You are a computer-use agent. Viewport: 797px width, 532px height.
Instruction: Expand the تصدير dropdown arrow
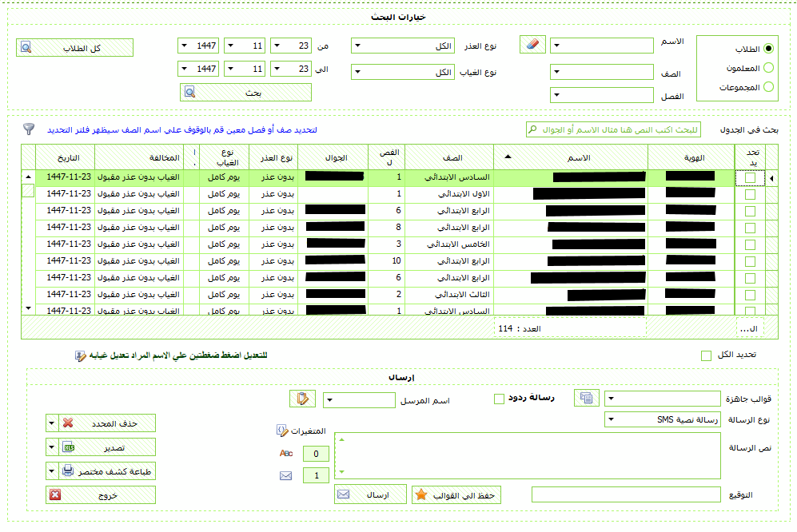coord(52,447)
